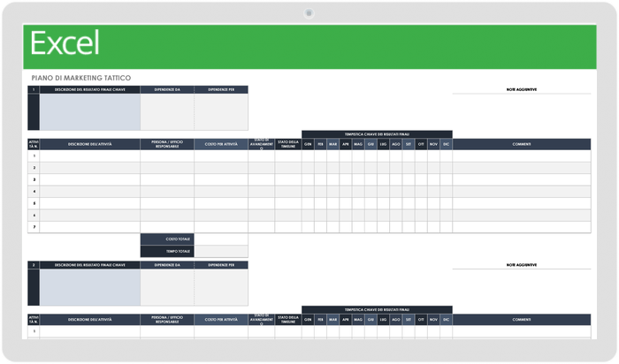Select the AGO month column in deliverable 1 table
The image size is (619, 364).
(x=396, y=144)
